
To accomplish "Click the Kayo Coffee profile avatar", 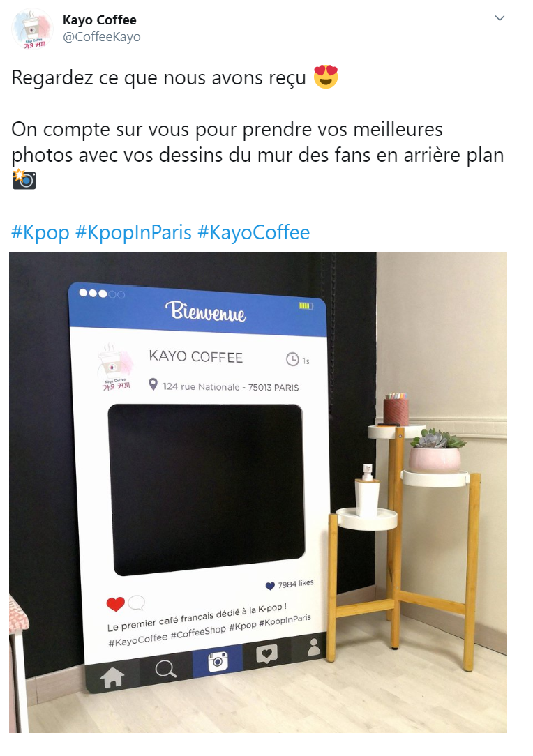I will coord(32,29).
